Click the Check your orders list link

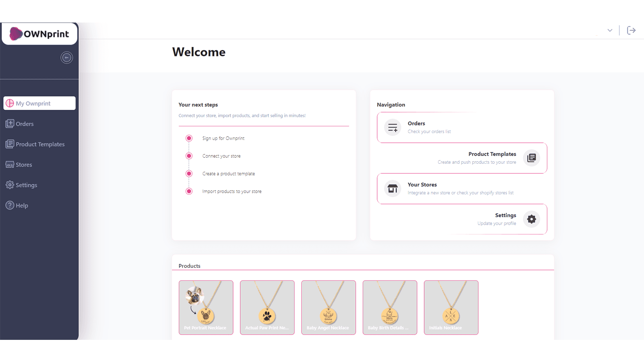tap(429, 132)
